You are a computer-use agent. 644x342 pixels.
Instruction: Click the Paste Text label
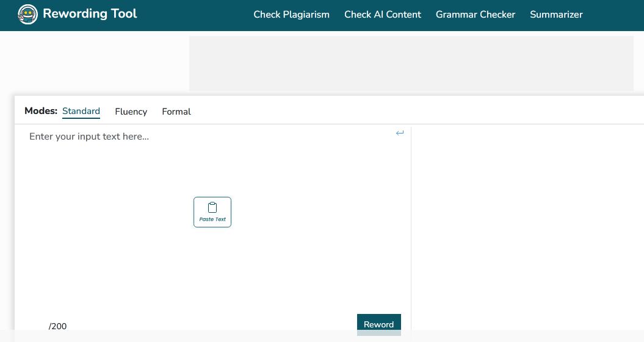pyautogui.click(x=212, y=219)
